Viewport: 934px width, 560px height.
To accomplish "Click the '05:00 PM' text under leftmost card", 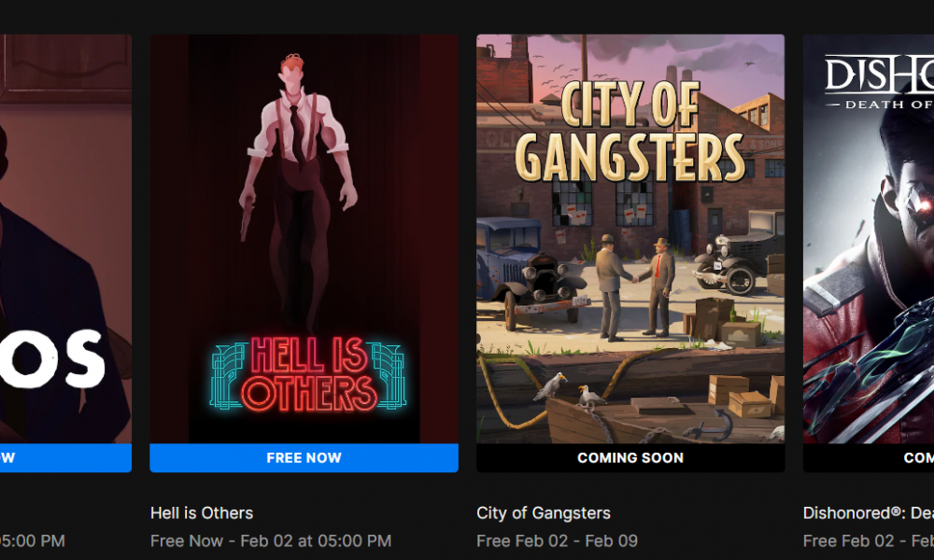I will [32, 541].
